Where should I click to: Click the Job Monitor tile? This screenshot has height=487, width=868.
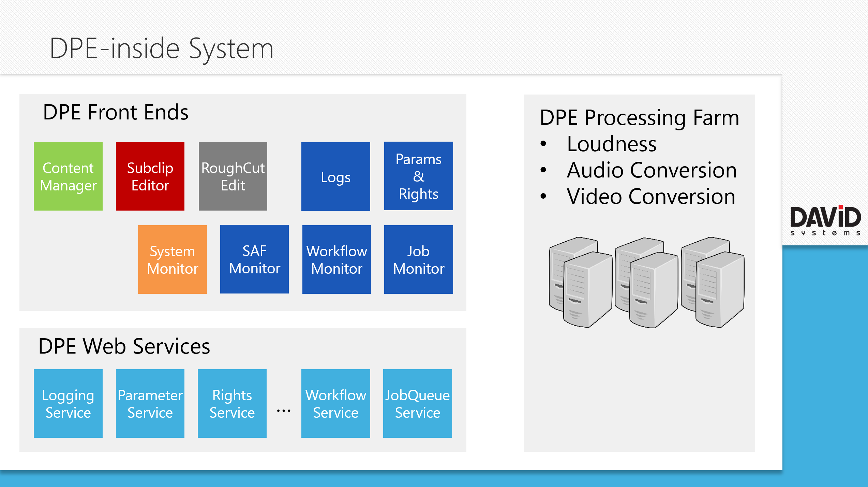tap(418, 259)
